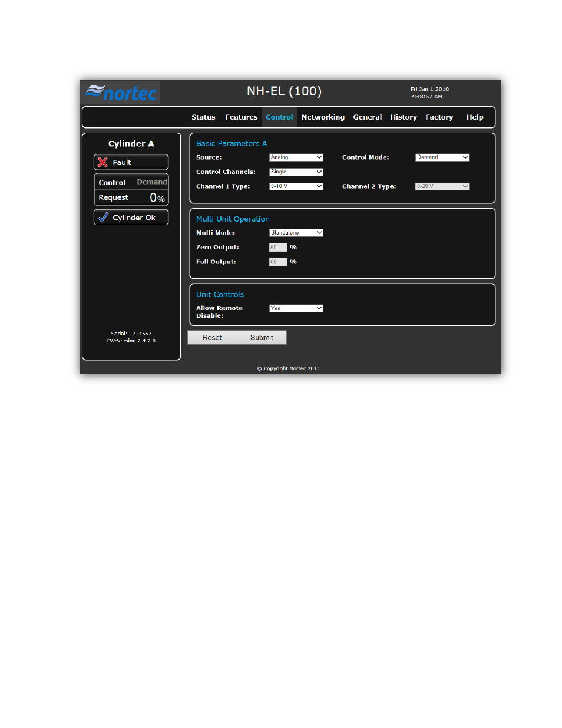Screen dimensions: 562x728
Task: Open the Source dropdown set to Analog
Action: (296, 157)
